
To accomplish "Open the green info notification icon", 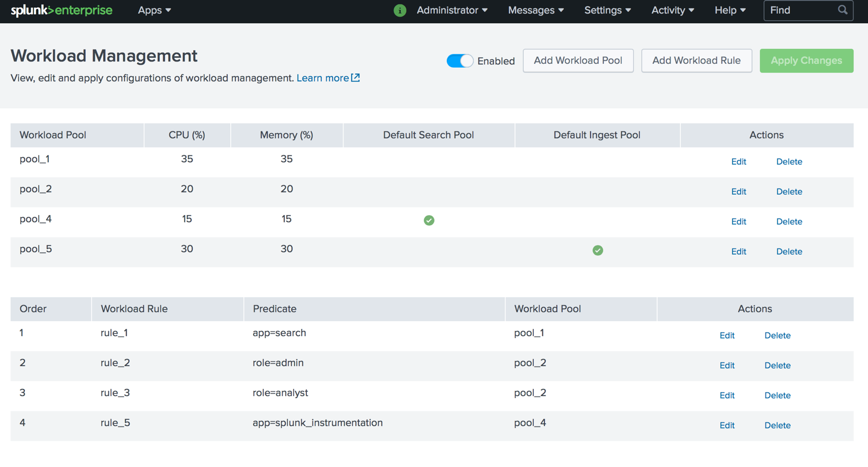I will coord(400,10).
